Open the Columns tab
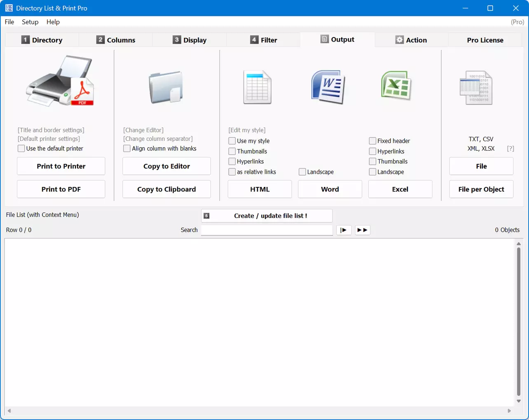 click(x=116, y=40)
